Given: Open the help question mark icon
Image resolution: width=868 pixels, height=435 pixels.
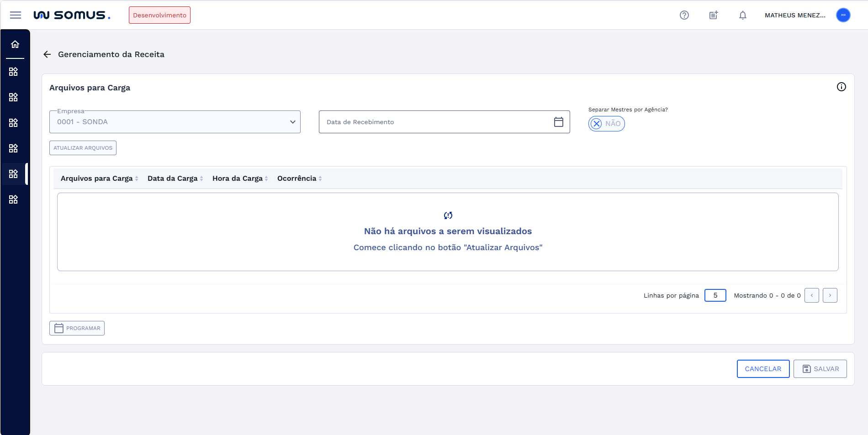Looking at the screenshot, I should [x=684, y=15].
